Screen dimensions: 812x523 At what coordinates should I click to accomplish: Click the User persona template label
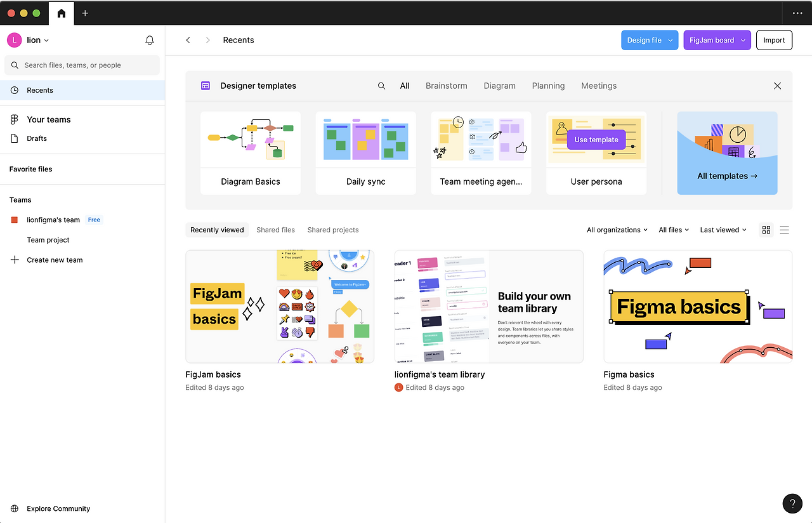(596, 182)
